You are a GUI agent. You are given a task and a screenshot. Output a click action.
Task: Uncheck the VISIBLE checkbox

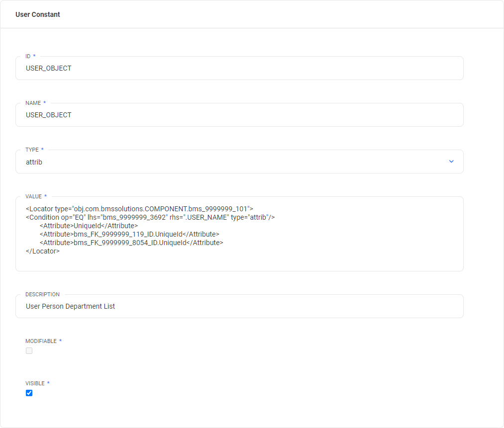(x=29, y=393)
